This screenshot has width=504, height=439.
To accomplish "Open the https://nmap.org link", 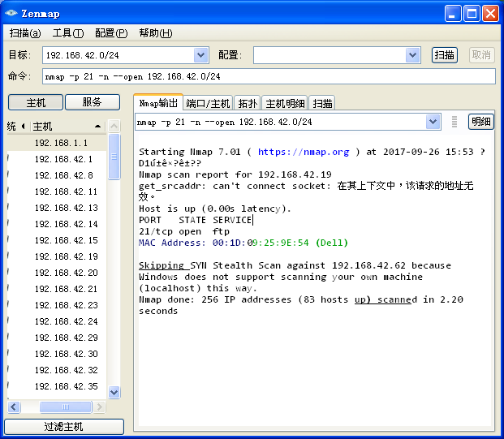I will tap(304, 152).
